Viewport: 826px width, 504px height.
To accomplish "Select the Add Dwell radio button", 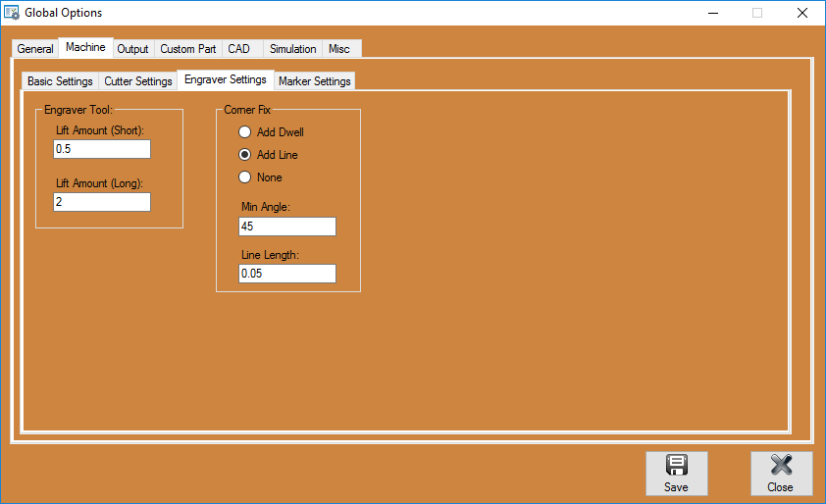I will coord(245,132).
